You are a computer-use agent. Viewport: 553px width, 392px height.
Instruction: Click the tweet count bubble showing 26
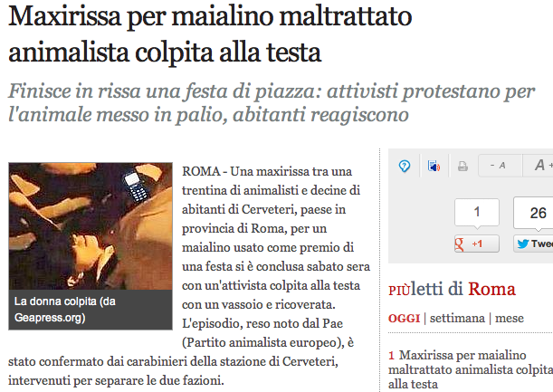533,213
